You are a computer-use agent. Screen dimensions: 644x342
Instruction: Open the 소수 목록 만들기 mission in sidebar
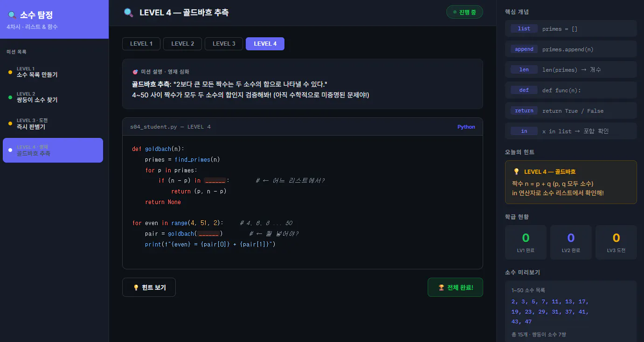point(53,72)
